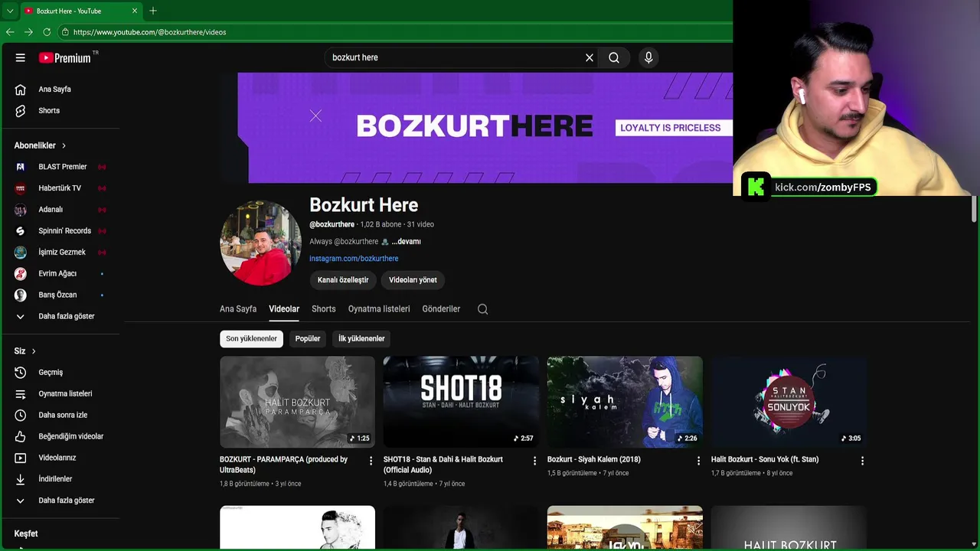
Task: Switch to channel Shorts tab
Action: 324,309
